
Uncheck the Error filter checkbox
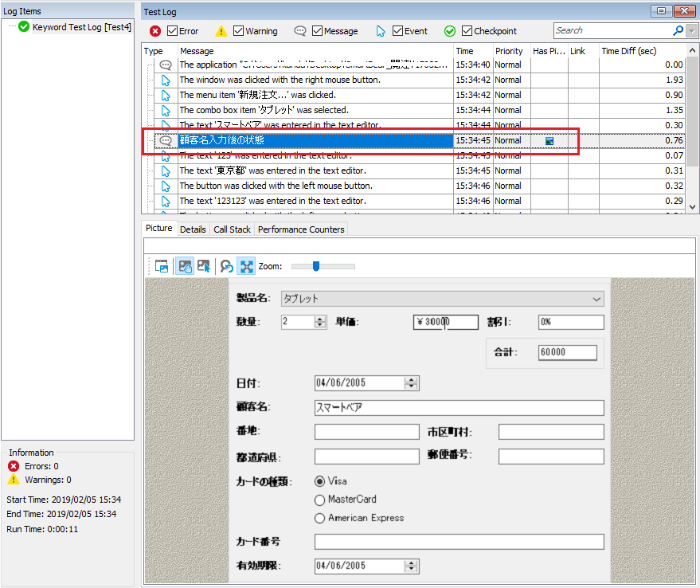[x=172, y=31]
